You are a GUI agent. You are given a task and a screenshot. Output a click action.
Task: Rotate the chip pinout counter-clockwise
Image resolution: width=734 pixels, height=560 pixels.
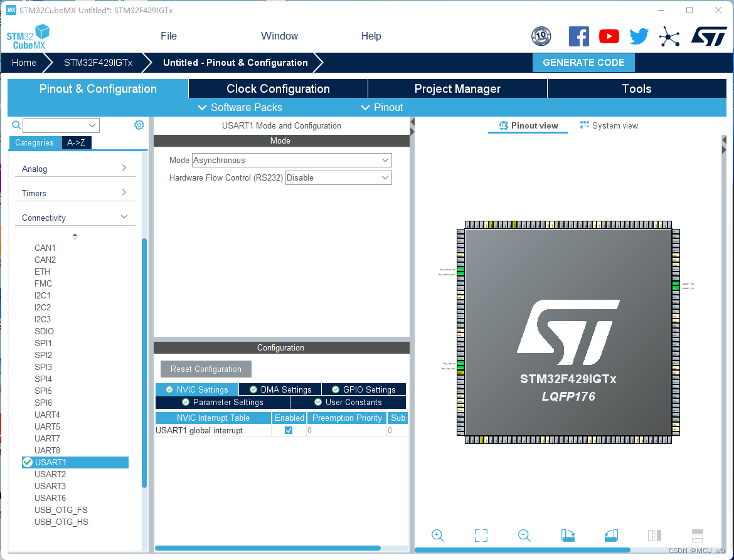pyautogui.click(x=612, y=535)
